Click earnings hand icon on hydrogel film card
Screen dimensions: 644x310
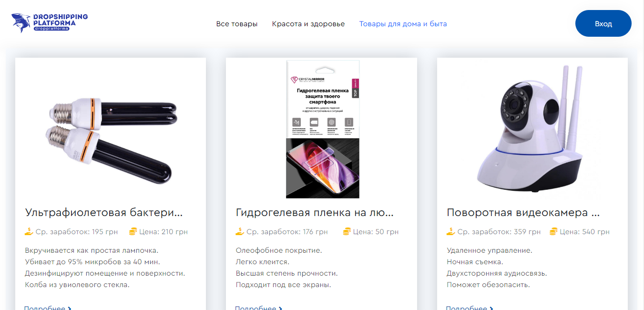tap(240, 232)
